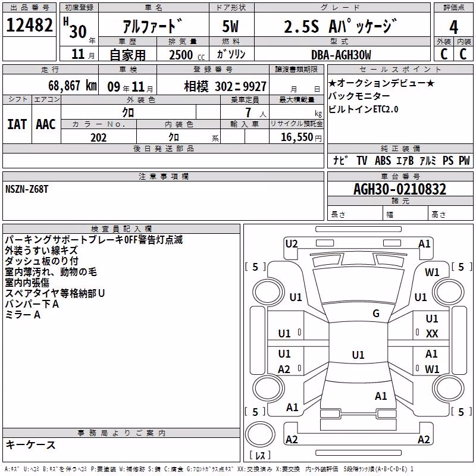Click the color number 202
The image size is (476, 476).
click(98, 137)
